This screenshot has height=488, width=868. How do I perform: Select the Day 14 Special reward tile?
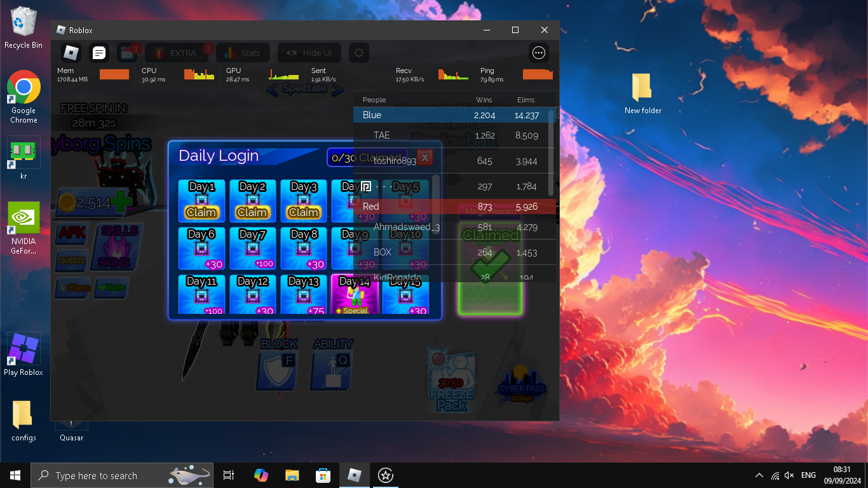click(355, 294)
